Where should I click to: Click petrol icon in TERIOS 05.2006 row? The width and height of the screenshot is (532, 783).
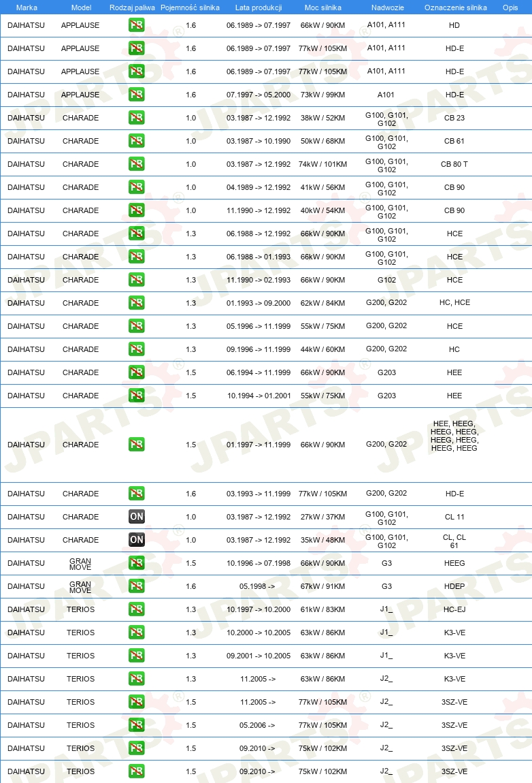click(x=136, y=725)
